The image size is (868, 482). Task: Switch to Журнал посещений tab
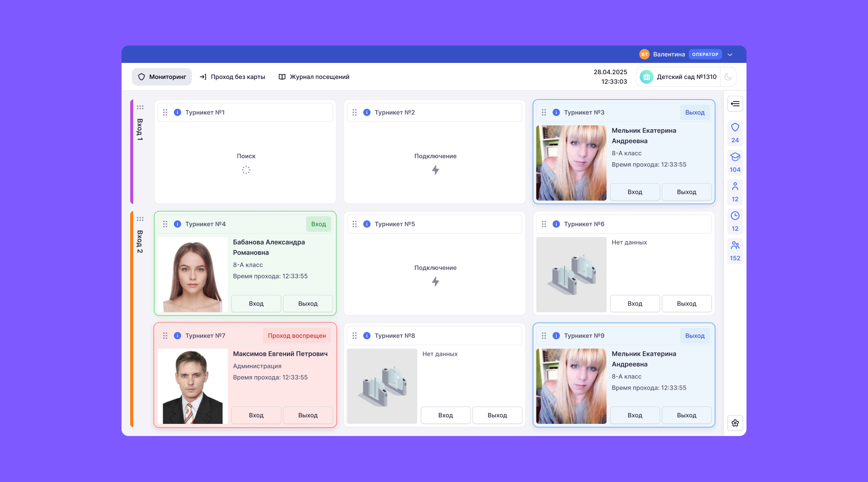point(314,77)
